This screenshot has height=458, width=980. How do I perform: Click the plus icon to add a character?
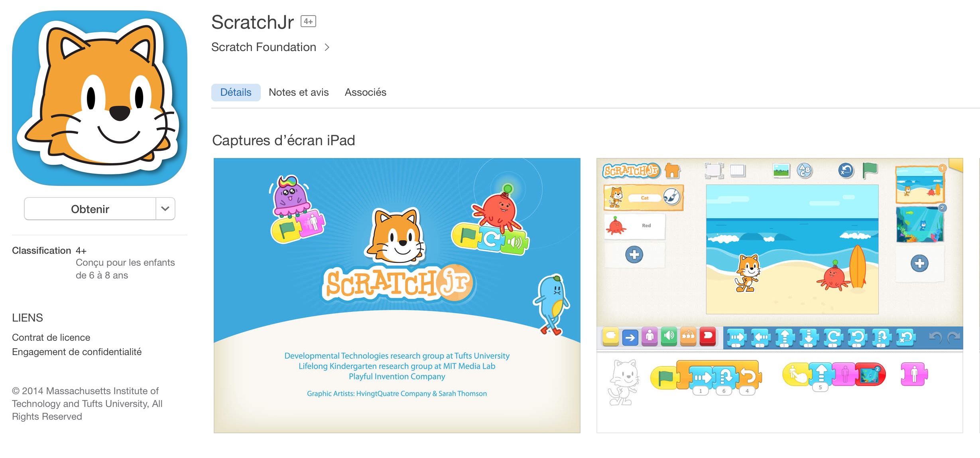pyautogui.click(x=634, y=255)
